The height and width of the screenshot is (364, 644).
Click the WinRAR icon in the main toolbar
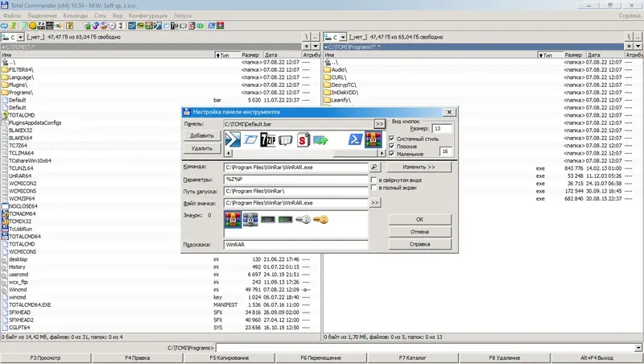[x=220, y=26]
